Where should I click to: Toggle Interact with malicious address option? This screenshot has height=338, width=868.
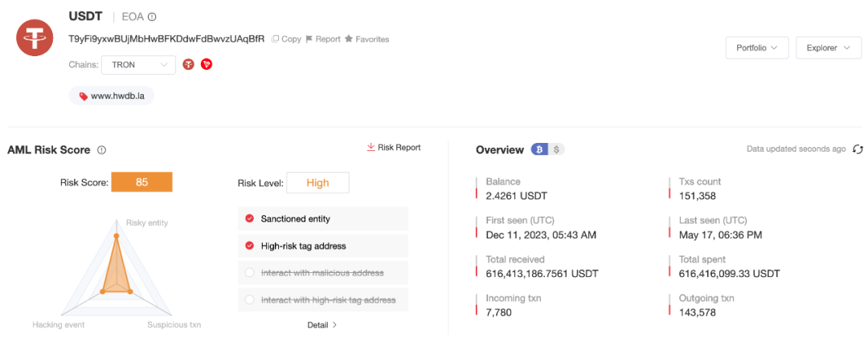[x=250, y=273]
